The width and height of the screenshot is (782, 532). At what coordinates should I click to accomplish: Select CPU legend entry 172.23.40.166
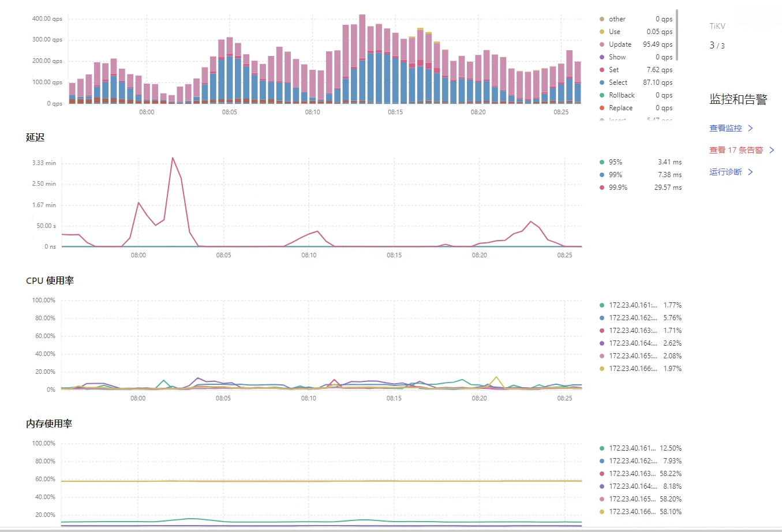point(641,369)
